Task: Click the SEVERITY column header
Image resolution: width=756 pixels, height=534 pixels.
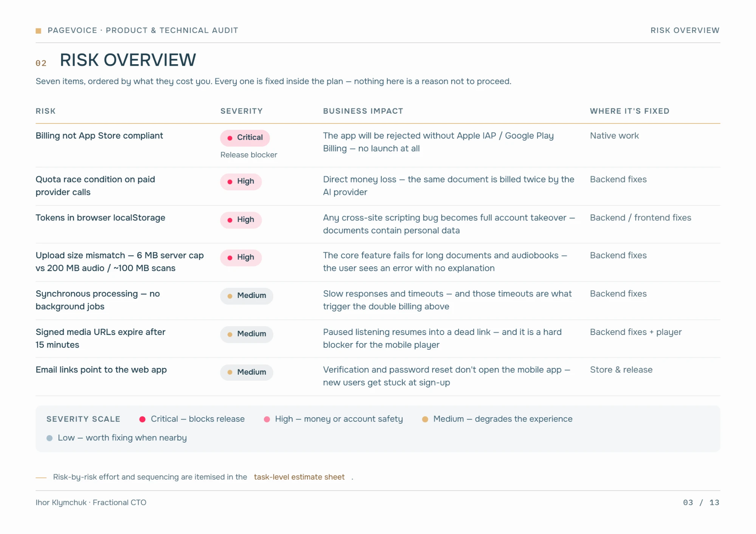Action: click(242, 111)
